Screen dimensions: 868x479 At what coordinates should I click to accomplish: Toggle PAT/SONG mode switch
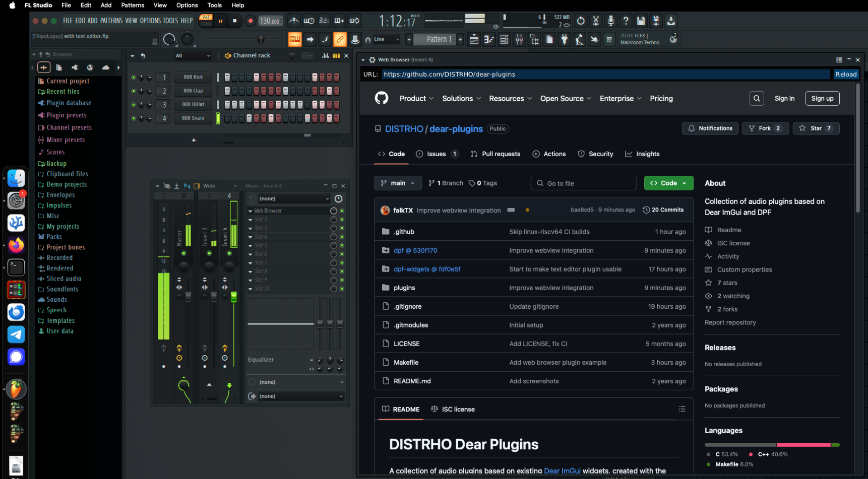pos(206,21)
